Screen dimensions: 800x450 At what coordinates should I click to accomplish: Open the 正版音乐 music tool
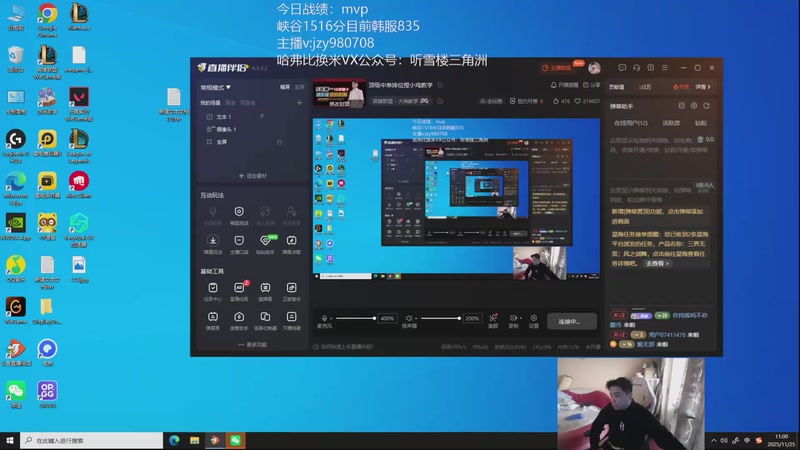coord(291,291)
